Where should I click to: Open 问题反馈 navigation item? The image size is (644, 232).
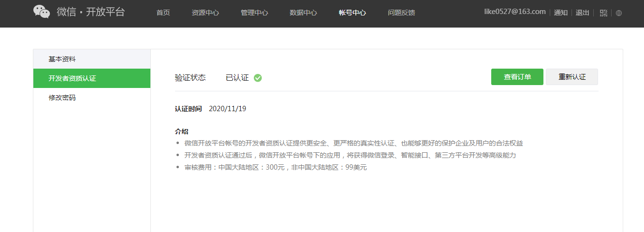[x=401, y=13]
